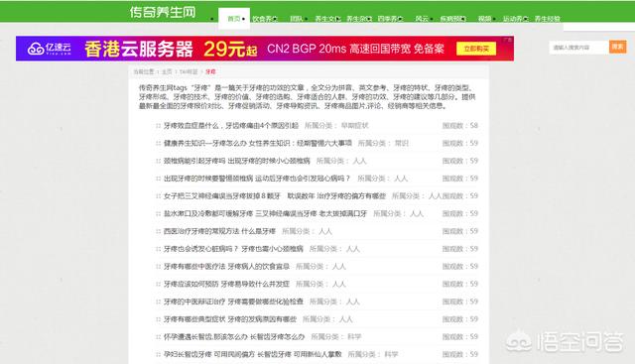Click the orange search button
This screenshot has width=635, height=364.
click(617, 47)
